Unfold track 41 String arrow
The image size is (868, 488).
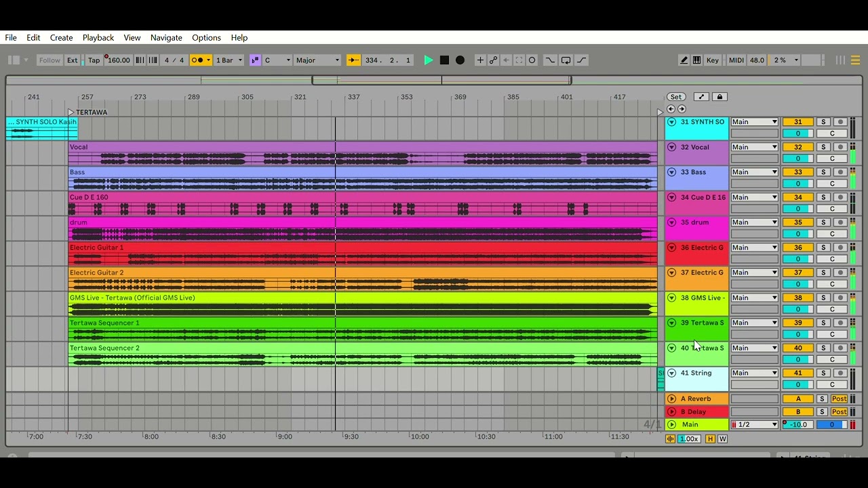(671, 373)
